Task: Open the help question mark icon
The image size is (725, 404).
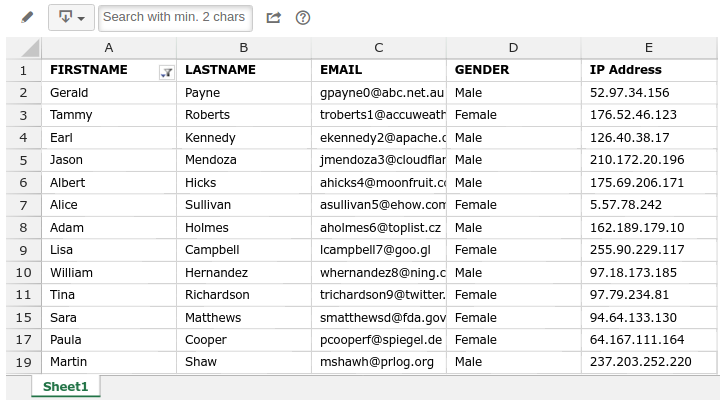Action: [303, 18]
